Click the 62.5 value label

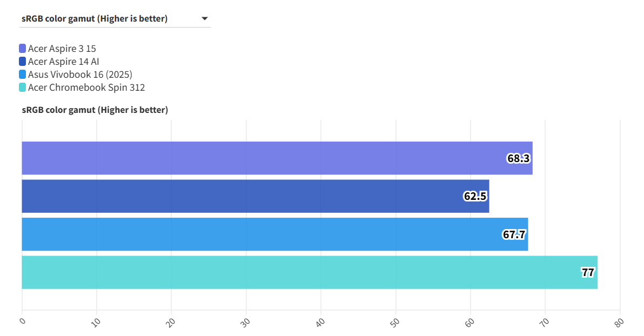pos(475,197)
